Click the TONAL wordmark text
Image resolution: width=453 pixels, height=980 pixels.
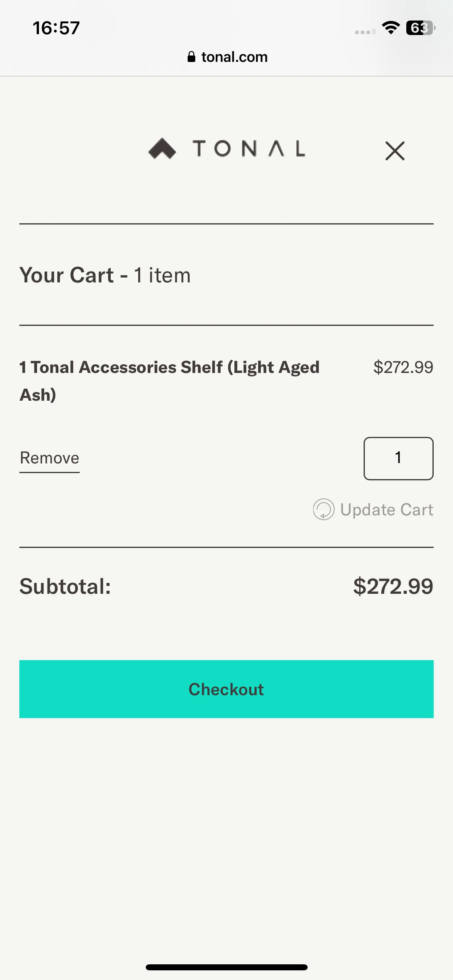pos(249,148)
